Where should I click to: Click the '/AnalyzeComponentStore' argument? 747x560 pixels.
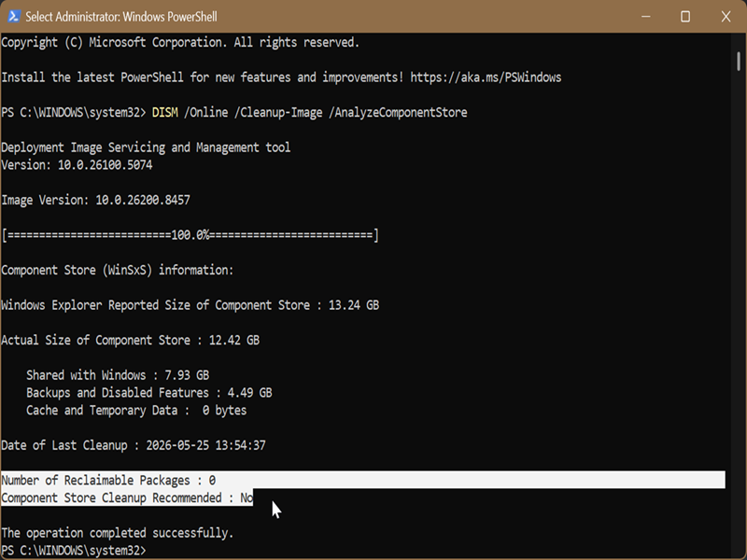[398, 112]
